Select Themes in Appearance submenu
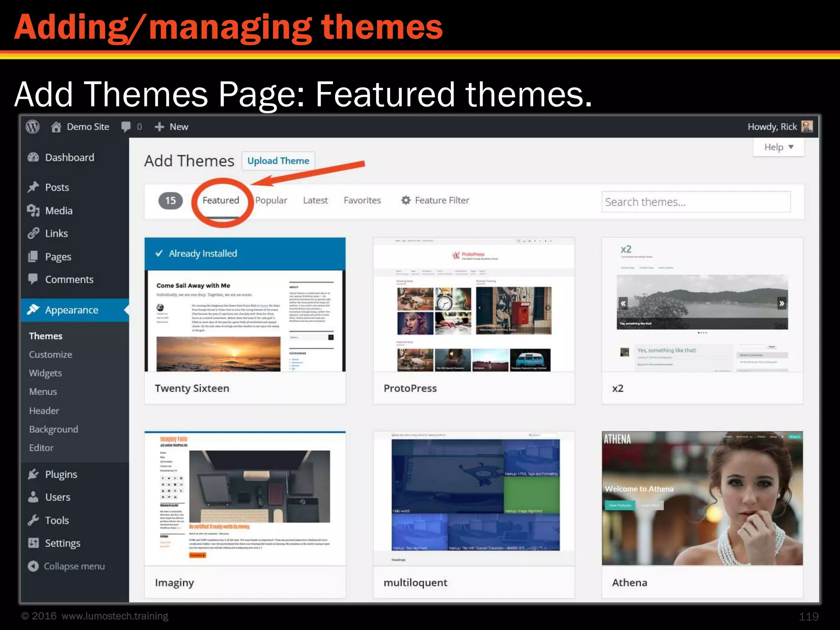This screenshot has width=840, height=630. pos(46,336)
